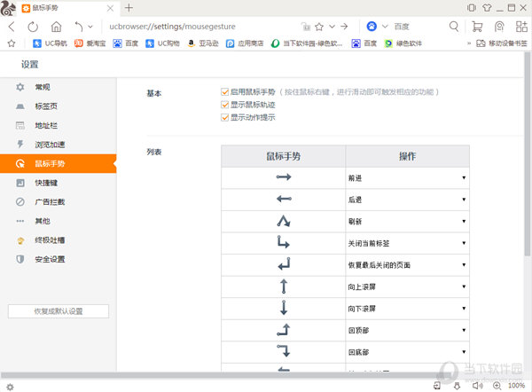Open 亚马逊 bookmark
The image size is (532, 392).
203,43
